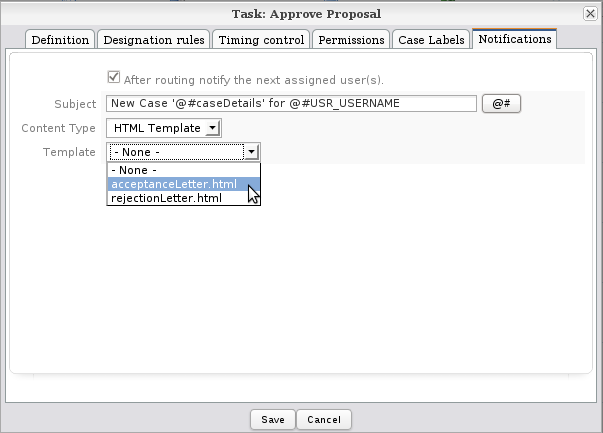Expand the Content Type dropdown arrow
603x433 pixels.
point(212,128)
